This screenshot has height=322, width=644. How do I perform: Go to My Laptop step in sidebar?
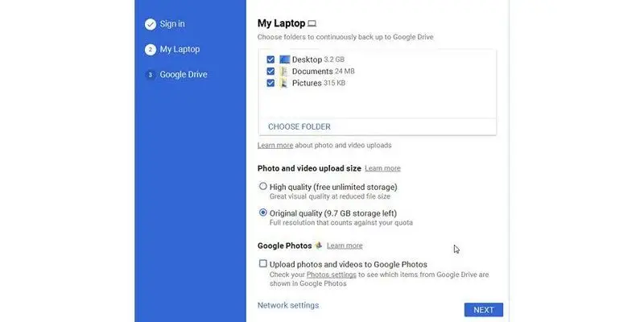point(180,49)
